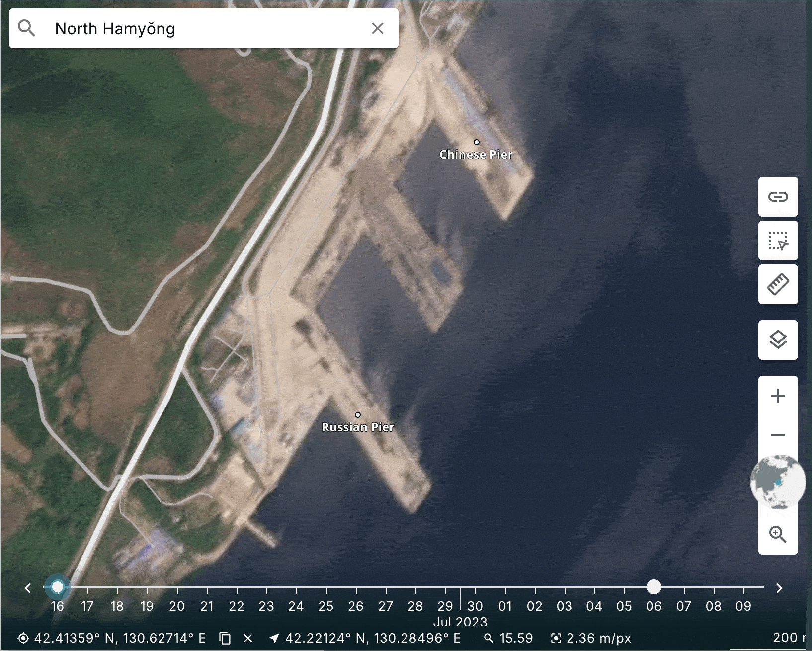The image size is (812, 651).
Task: Jump the timeline to date 05
Action: 624,606
